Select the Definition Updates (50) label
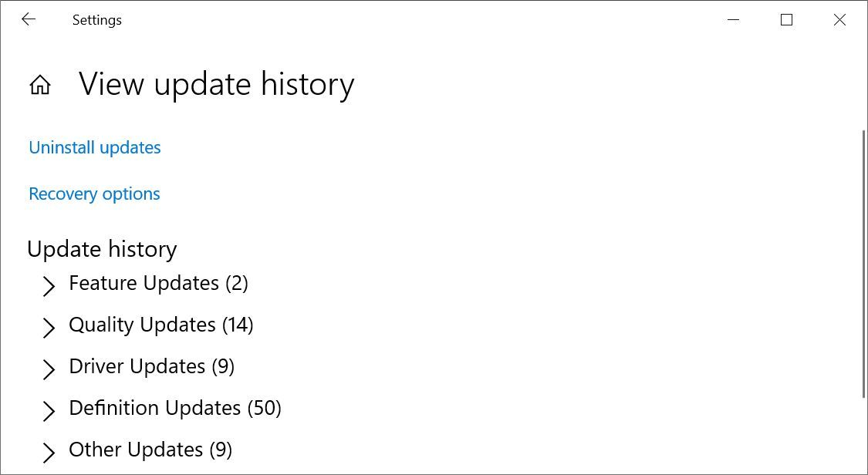 tap(175, 408)
